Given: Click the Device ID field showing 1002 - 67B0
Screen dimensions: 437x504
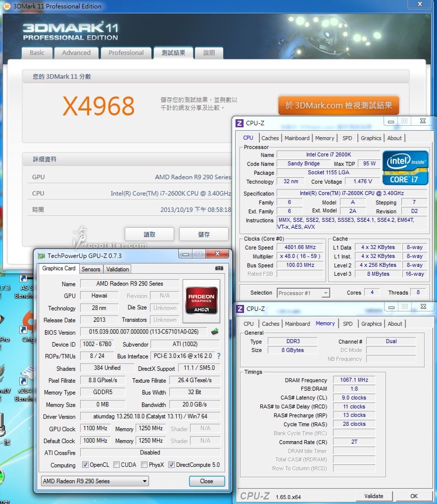Looking at the screenshot, I should 97,344.
